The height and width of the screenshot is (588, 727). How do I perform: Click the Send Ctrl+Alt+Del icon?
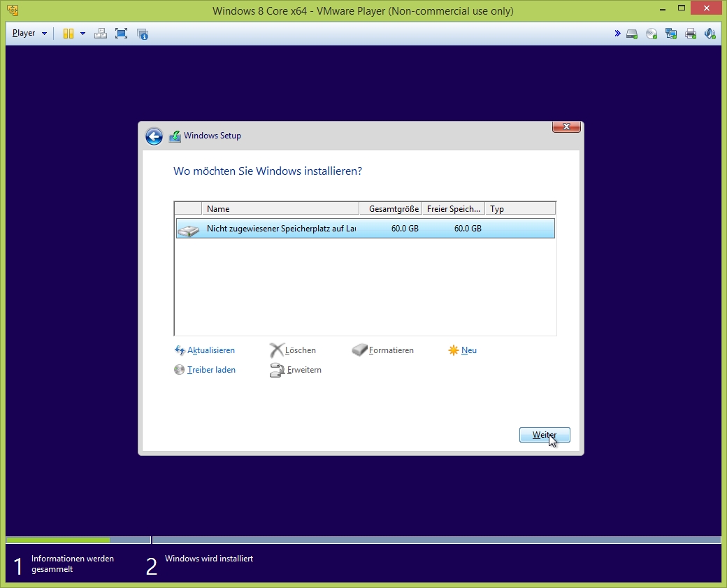click(x=100, y=34)
